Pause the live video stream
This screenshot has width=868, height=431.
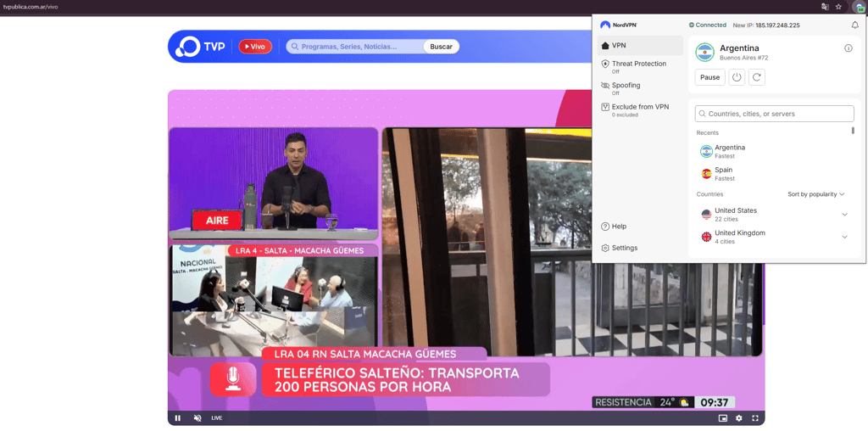pyautogui.click(x=178, y=418)
